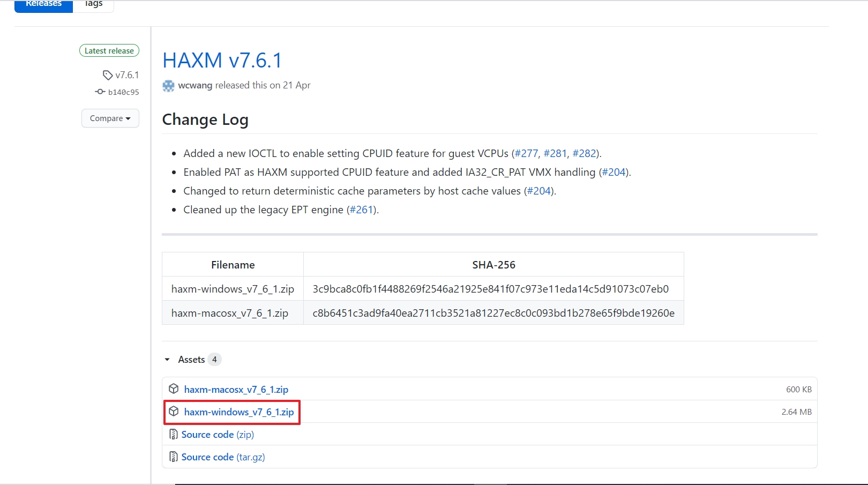868x485 pixels.
Task: Download haxm-windows_v7_6_1.zip asset
Action: click(x=239, y=412)
